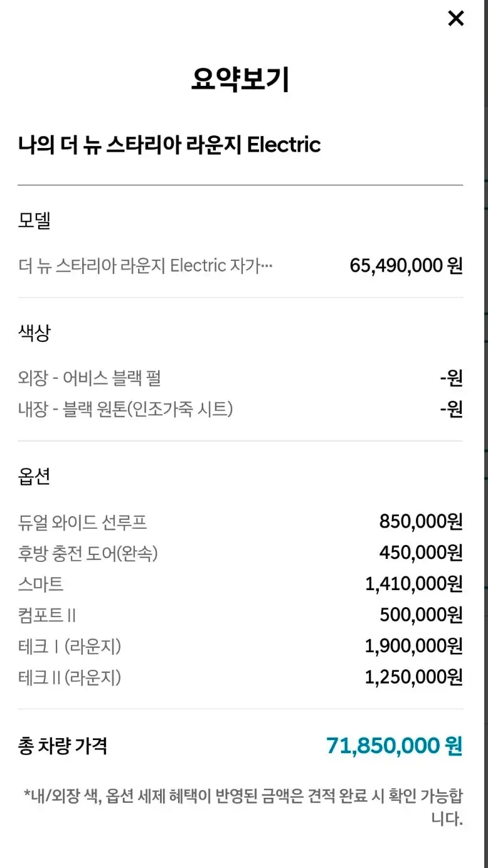The height and width of the screenshot is (868, 488).
Task: Select the 후방 충전 도어(완속) option
Action: (x=88, y=553)
